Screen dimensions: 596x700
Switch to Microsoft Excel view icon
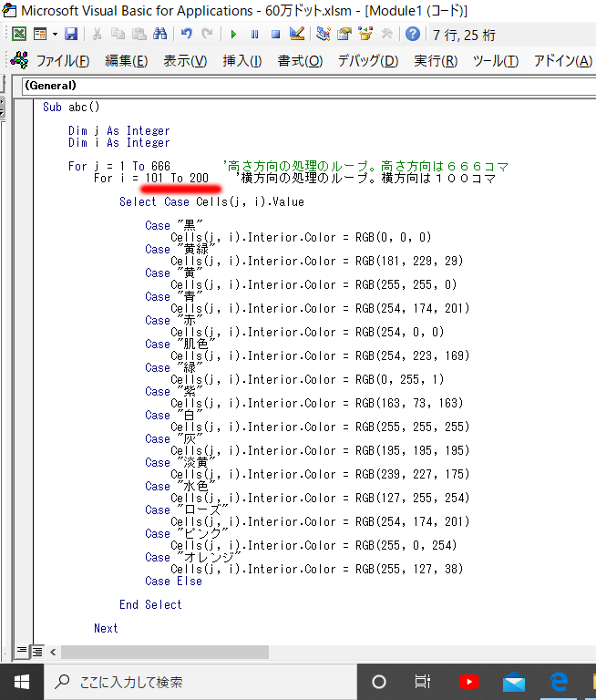pyautogui.click(x=19, y=34)
